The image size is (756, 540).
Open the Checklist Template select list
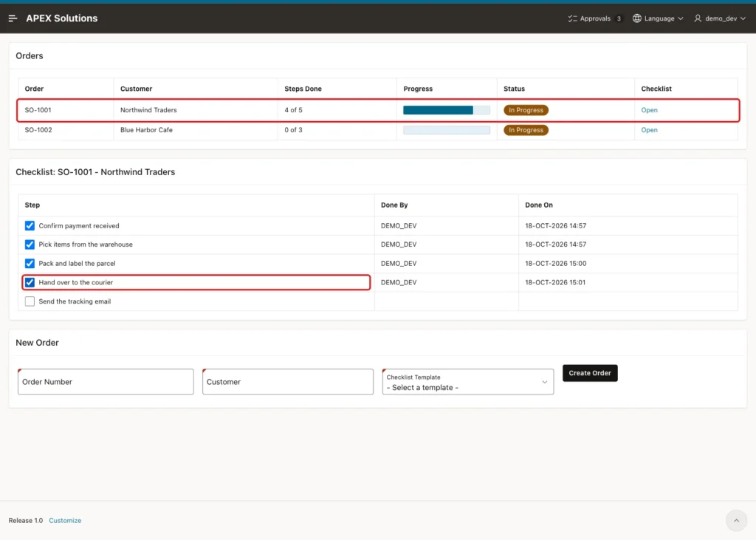tap(467, 382)
